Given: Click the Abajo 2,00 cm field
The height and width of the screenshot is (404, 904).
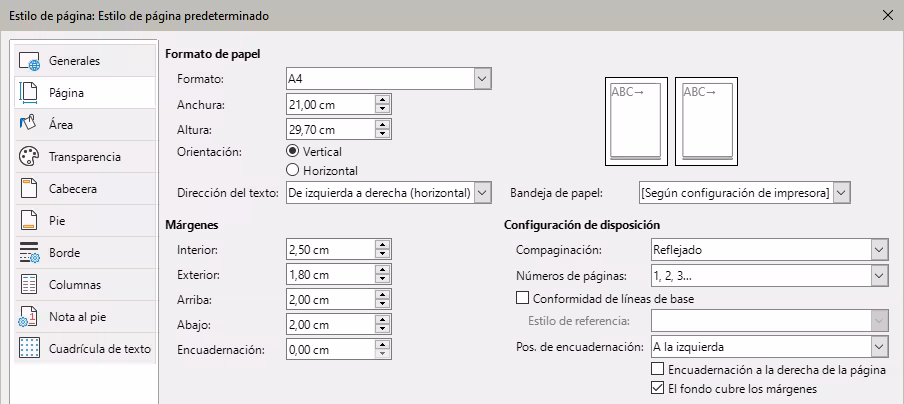Looking at the screenshot, I should tap(330, 324).
